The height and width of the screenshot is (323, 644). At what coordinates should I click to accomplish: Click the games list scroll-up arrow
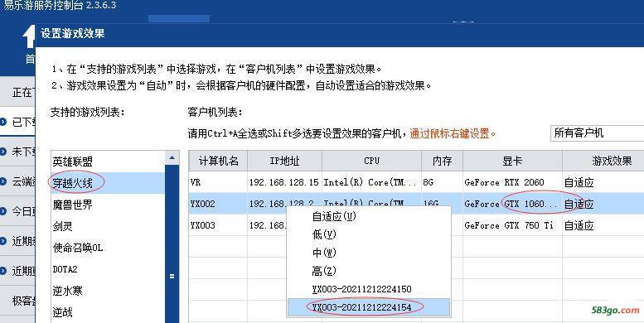click(x=172, y=157)
